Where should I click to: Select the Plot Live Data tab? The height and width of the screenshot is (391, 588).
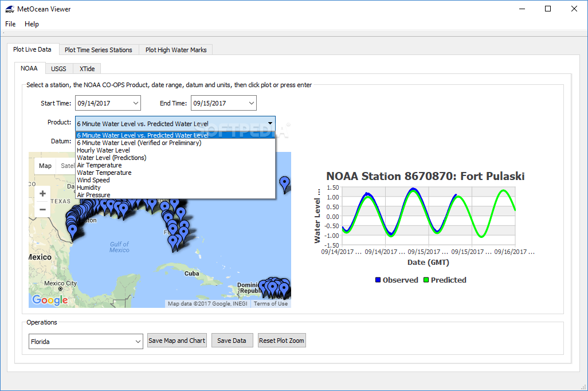click(32, 49)
